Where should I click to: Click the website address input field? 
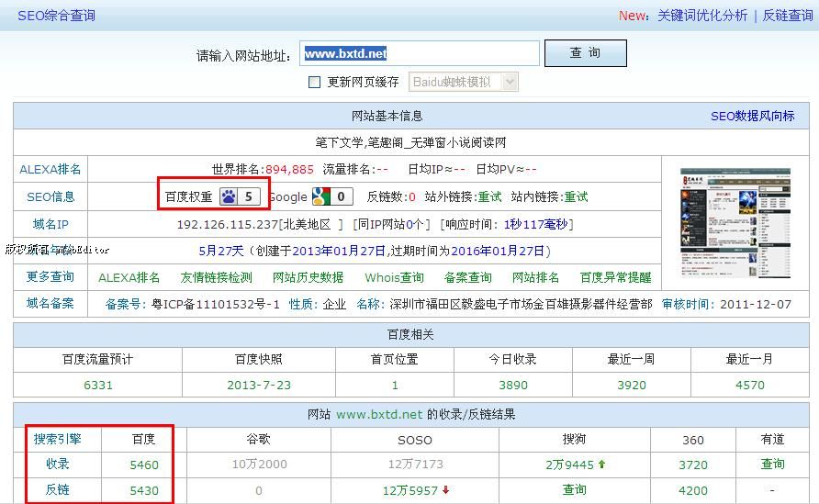[420, 53]
